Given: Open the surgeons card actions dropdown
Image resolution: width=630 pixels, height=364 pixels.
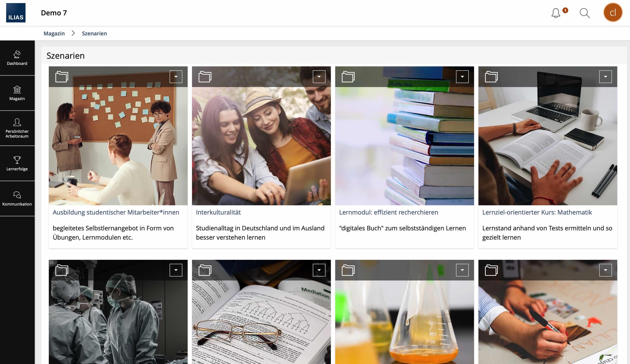Looking at the screenshot, I should [176, 270].
